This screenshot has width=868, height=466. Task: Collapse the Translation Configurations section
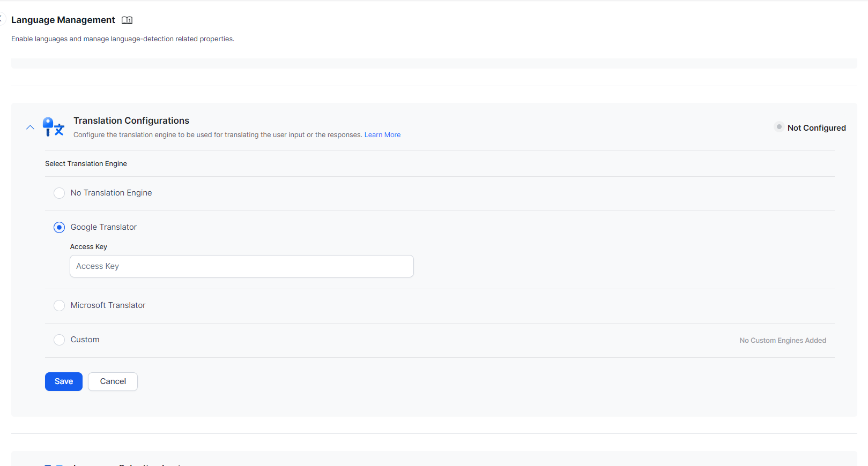30,127
